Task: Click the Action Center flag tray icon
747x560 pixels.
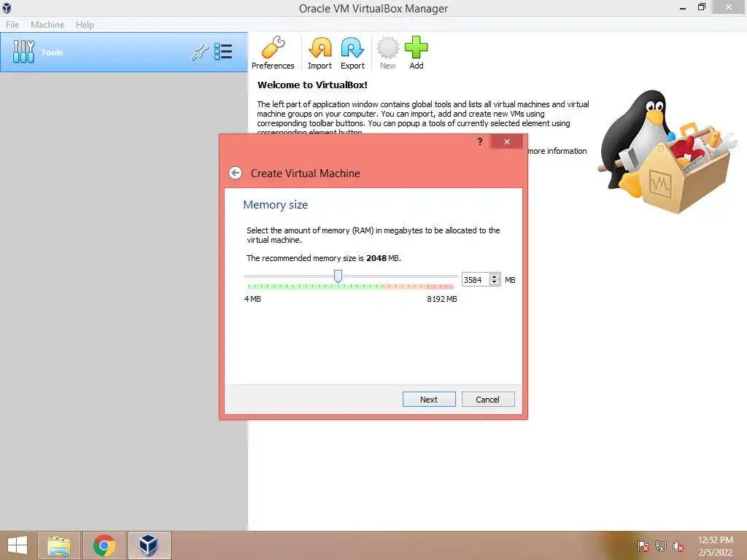Action: pyautogui.click(x=643, y=546)
